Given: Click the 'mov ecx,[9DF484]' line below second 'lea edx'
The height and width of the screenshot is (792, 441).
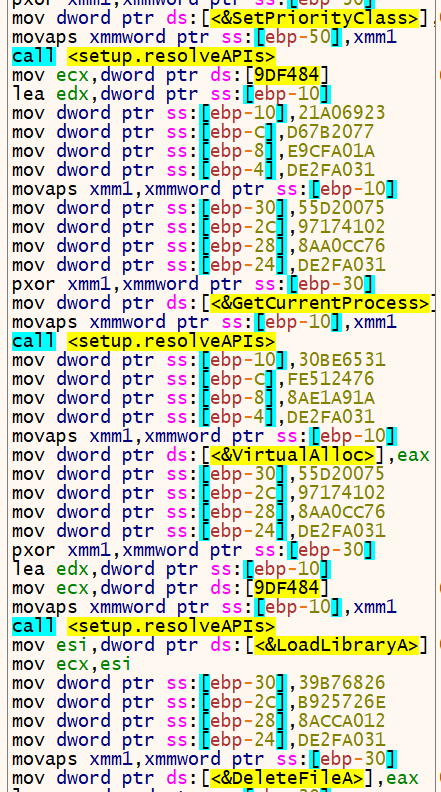Looking at the screenshot, I should pos(171,588).
